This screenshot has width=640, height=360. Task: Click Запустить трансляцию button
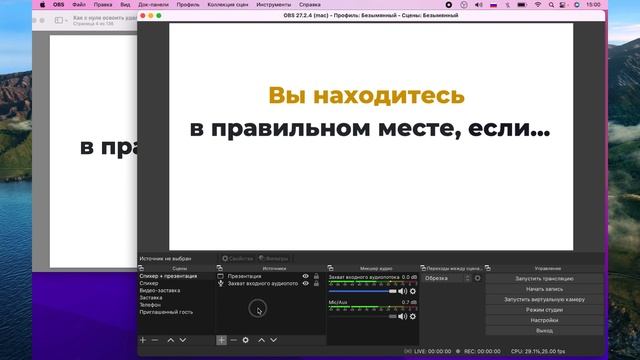(x=544, y=279)
